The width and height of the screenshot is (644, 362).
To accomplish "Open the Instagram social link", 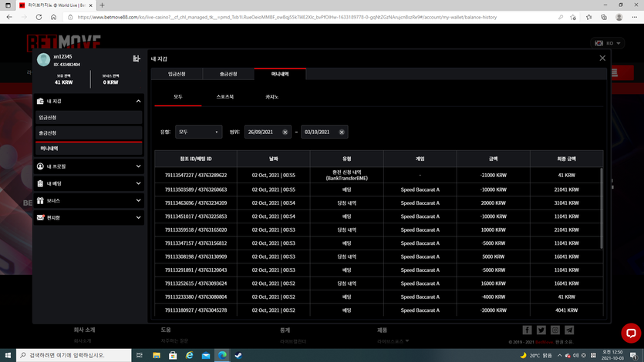I will pos(555,330).
